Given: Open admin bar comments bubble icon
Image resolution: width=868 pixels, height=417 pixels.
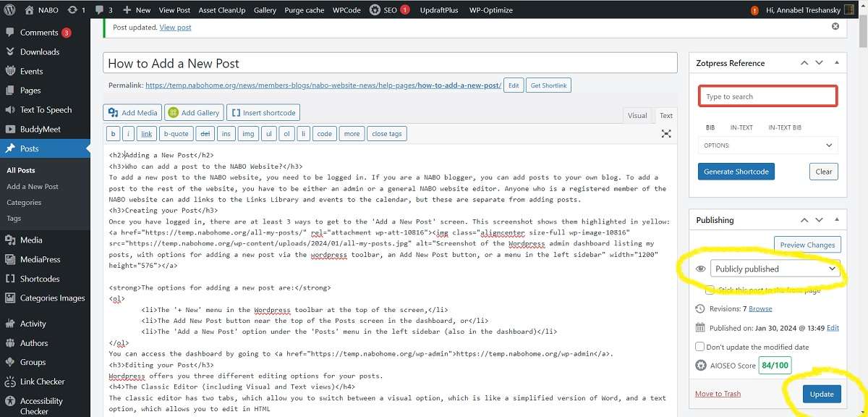Looking at the screenshot, I should pyautogui.click(x=100, y=10).
